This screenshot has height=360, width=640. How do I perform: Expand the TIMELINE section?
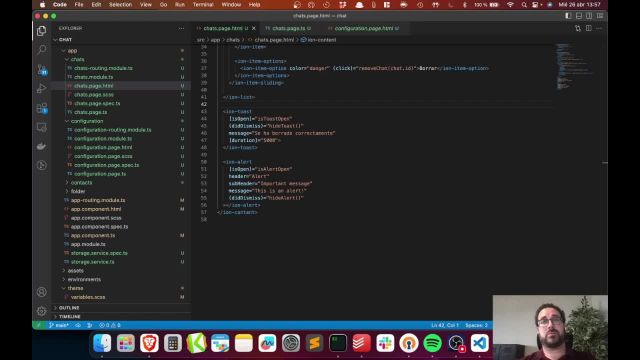[x=70, y=316]
